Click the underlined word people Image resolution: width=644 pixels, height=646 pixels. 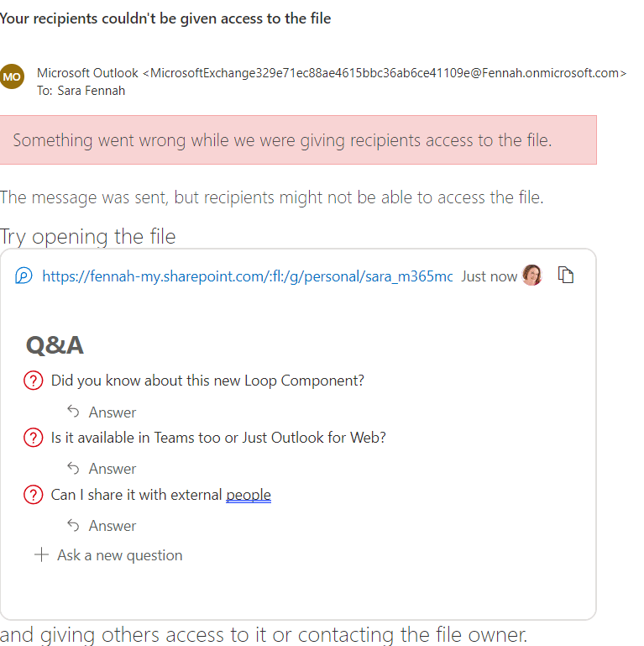[x=249, y=495]
